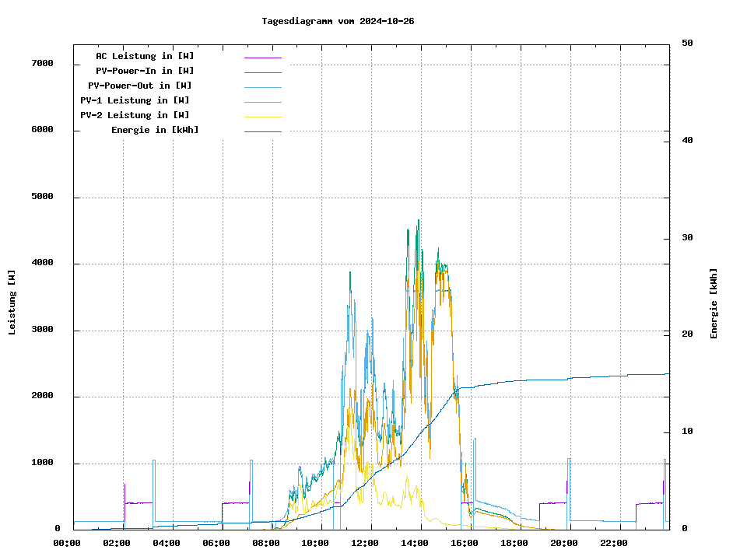Click the 7000 value on the power axis

(43, 64)
